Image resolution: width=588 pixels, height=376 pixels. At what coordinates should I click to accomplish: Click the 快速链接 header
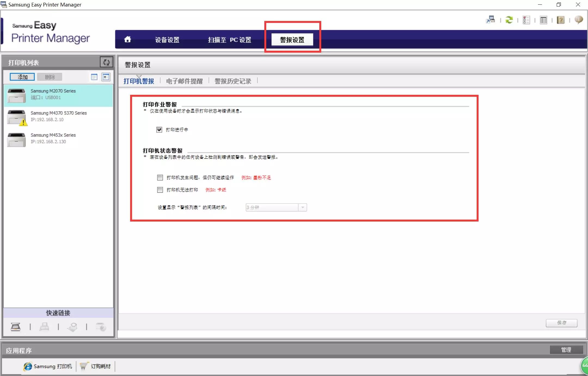point(58,313)
